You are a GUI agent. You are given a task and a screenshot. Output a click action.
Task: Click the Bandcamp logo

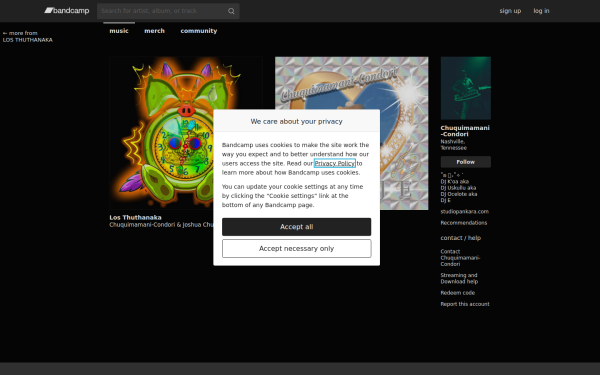pyautogui.click(x=67, y=11)
